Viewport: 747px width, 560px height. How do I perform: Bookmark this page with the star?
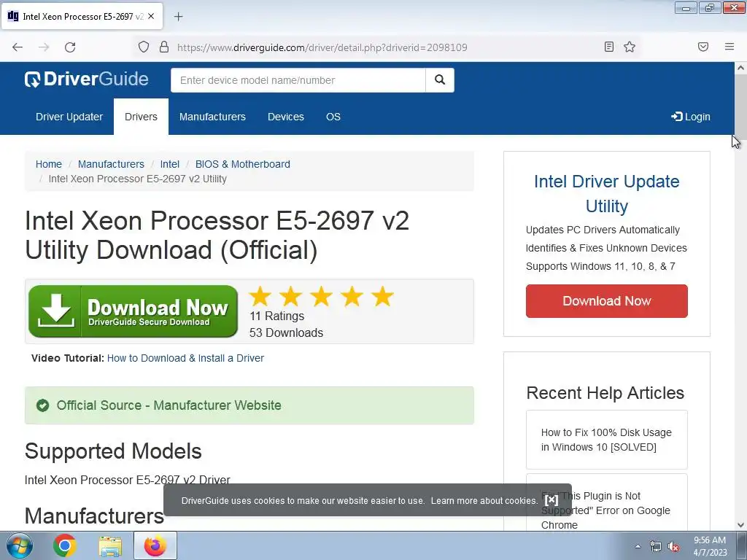coord(630,47)
